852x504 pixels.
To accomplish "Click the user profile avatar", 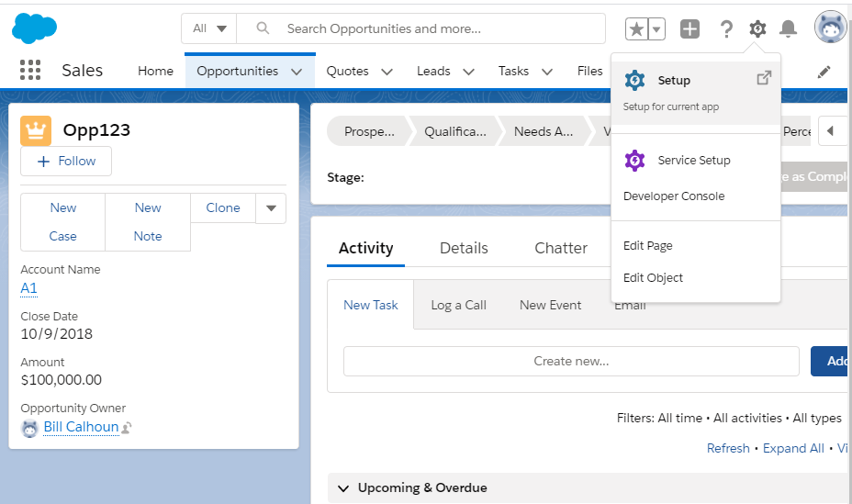I will [x=830, y=27].
